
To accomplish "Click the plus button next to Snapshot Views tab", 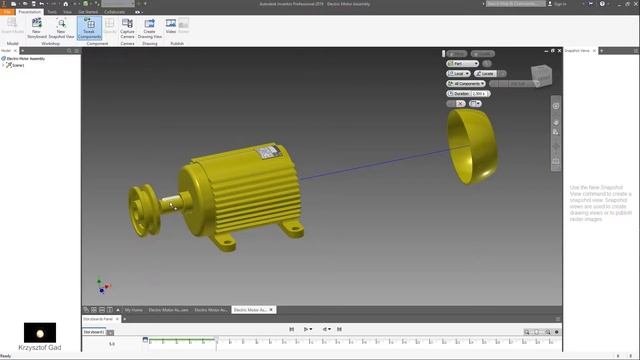I will 602,51.
